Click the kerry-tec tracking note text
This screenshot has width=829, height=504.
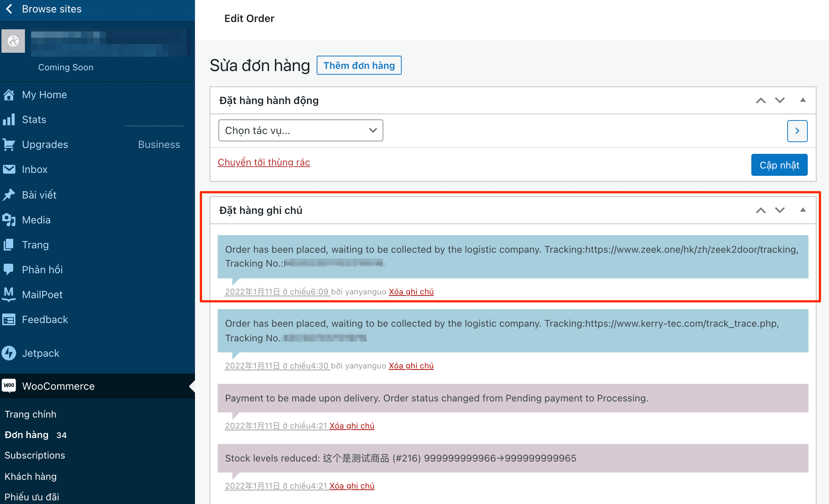(502, 331)
